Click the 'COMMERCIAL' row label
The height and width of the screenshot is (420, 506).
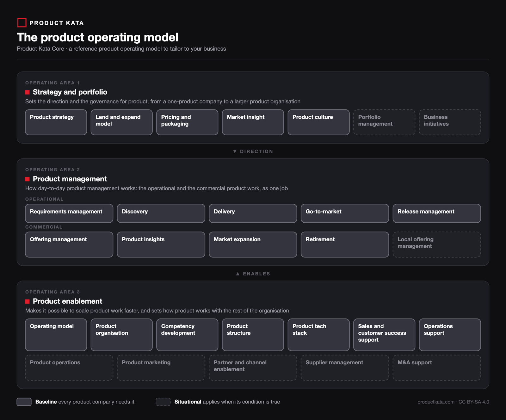point(44,227)
